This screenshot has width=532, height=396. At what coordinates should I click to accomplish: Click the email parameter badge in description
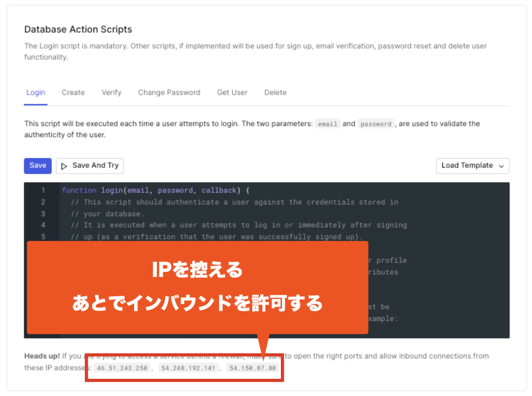[x=327, y=124]
